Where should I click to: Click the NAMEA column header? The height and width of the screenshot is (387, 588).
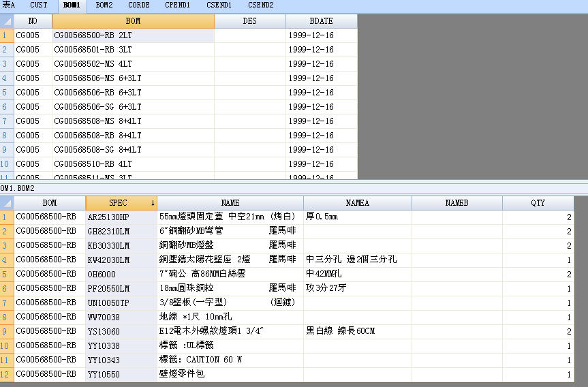coord(357,203)
